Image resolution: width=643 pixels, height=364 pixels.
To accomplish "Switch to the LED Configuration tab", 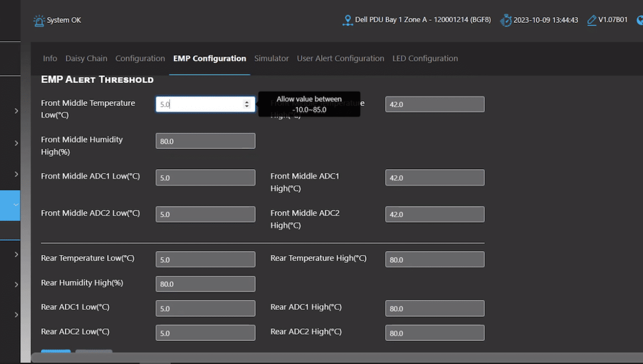I will (x=425, y=58).
